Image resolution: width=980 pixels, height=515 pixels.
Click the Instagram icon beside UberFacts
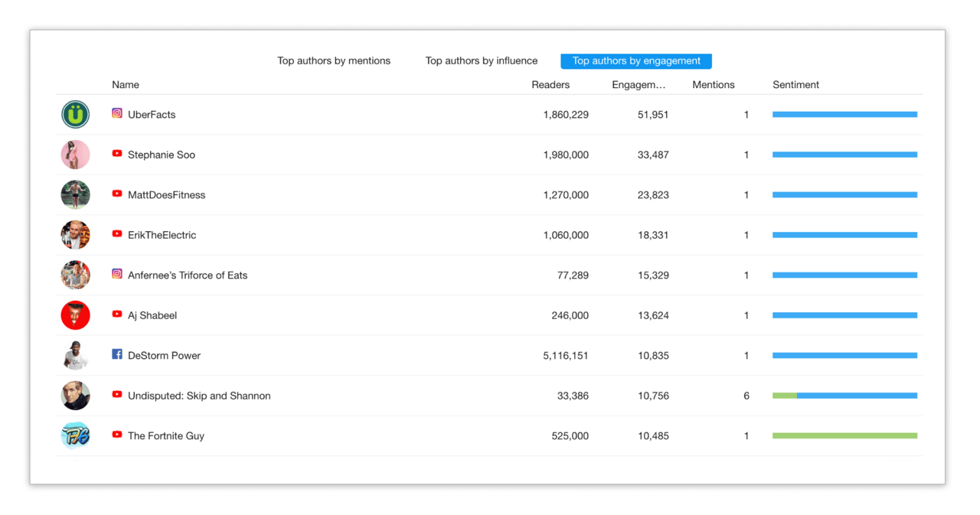click(117, 113)
